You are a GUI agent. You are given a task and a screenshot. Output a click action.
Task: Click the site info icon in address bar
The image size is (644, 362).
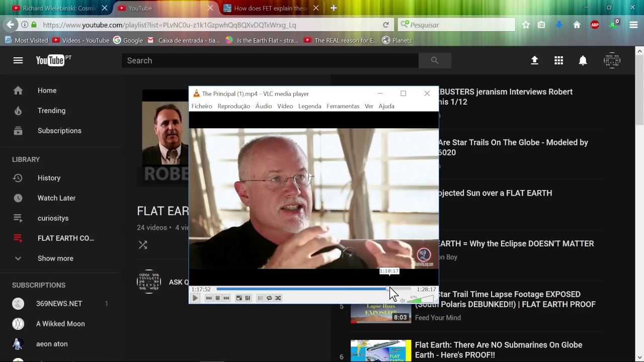pyautogui.click(x=24, y=25)
